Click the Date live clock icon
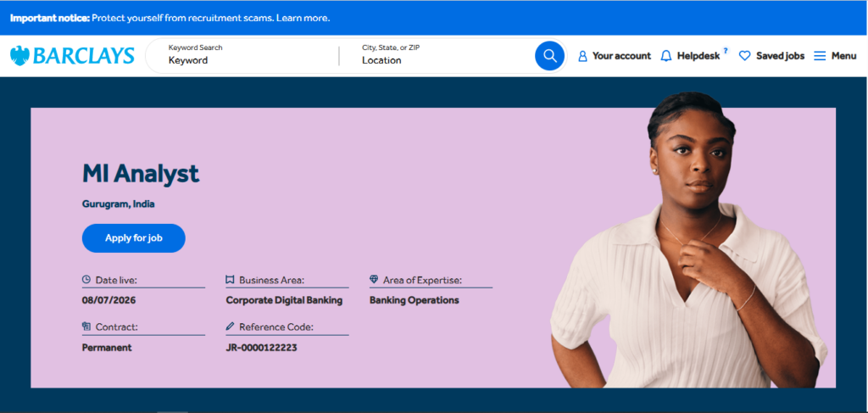The height and width of the screenshot is (413, 868). [x=86, y=280]
